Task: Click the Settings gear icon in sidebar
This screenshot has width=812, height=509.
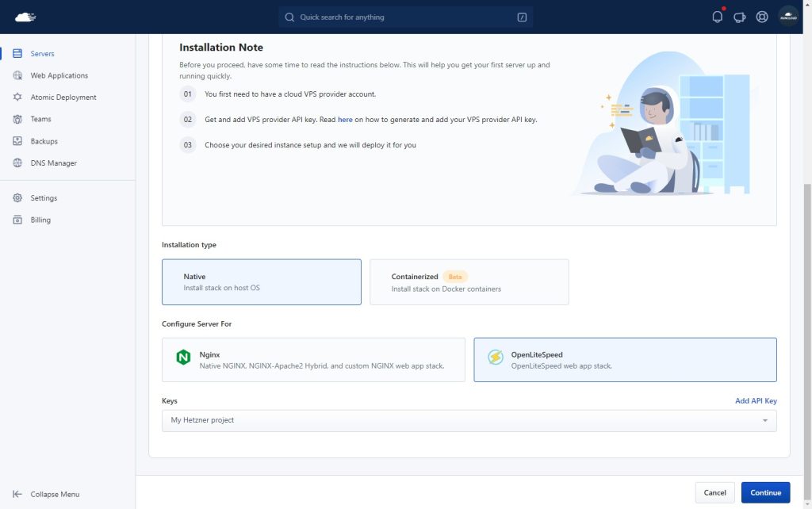Action: click(x=17, y=197)
